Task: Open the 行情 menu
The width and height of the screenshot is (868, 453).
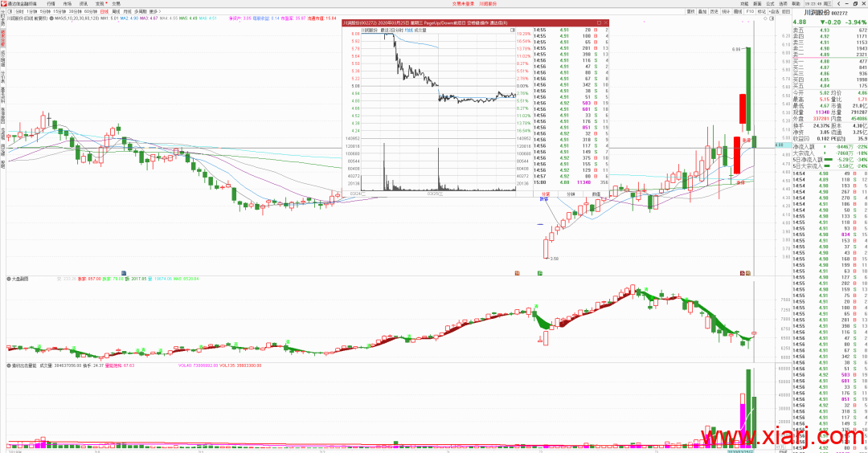Action: pyautogui.click(x=51, y=3)
